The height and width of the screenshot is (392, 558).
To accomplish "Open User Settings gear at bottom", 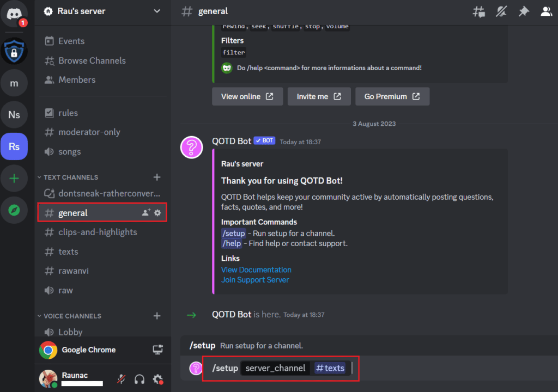I will pos(157,379).
